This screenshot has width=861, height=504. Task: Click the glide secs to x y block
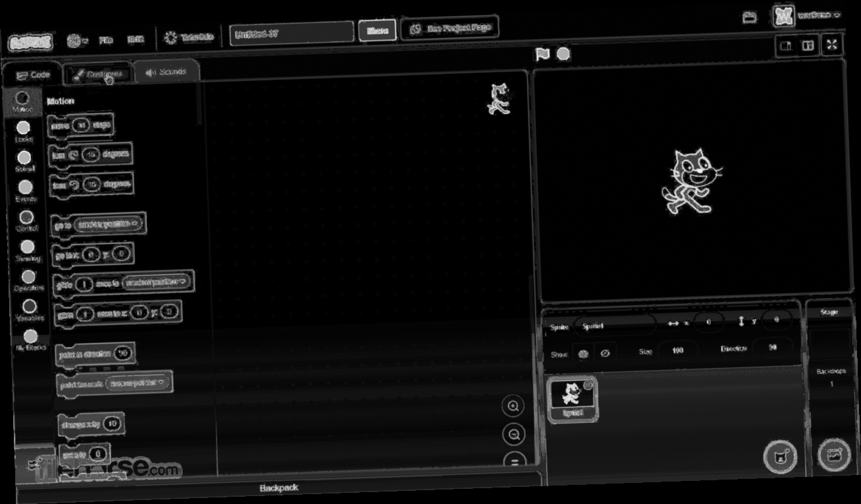click(x=118, y=313)
